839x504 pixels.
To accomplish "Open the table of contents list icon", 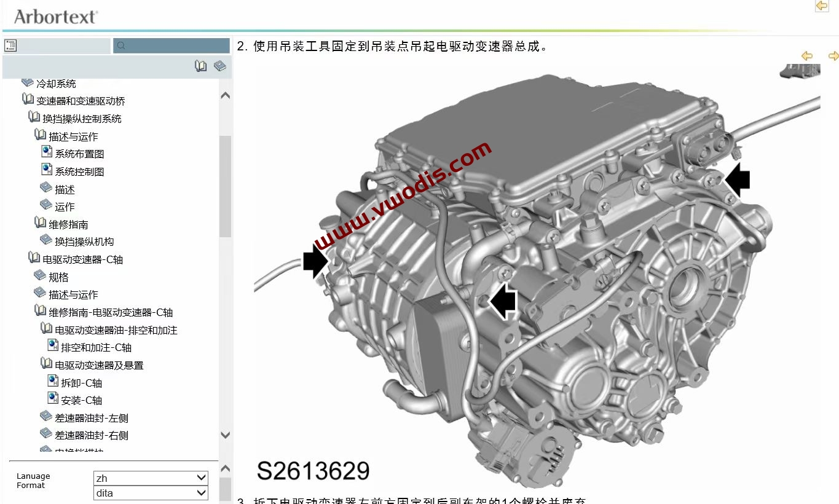I will pyautogui.click(x=9, y=44).
